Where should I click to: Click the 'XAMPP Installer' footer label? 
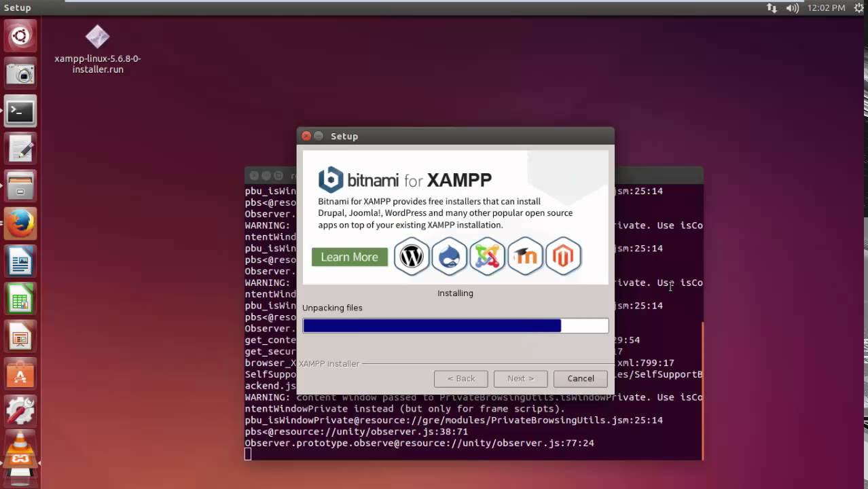click(329, 363)
